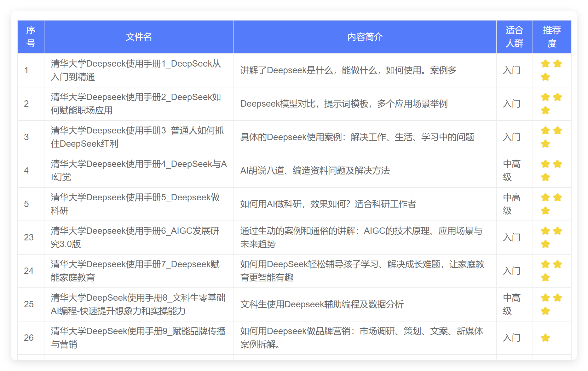Click description 如何用AI做科研，效果如何
The height and width of the screenshot is (371, 588).
click(328, 204)
